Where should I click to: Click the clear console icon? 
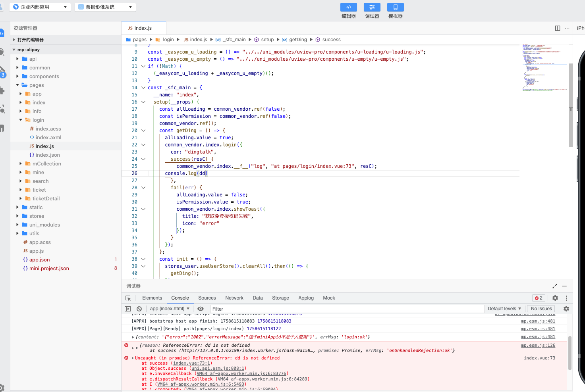[139, 309]
